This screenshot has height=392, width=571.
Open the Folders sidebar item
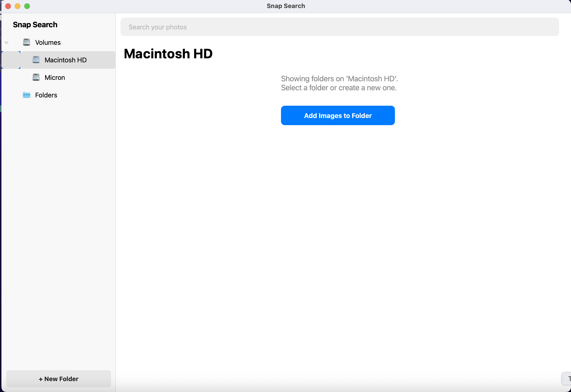[x=46, y=95]
